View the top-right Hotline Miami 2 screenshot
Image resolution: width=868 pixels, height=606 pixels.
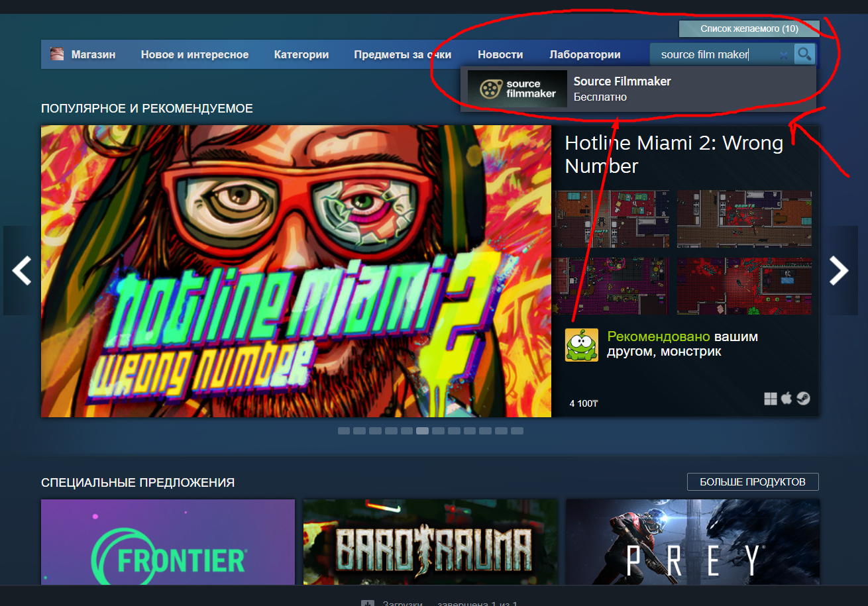click(744, 219)
